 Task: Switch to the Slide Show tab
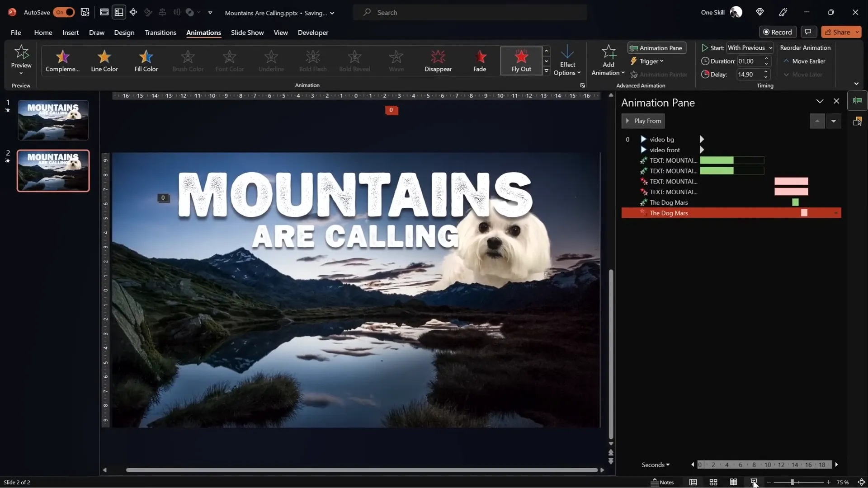pos(247,33)
